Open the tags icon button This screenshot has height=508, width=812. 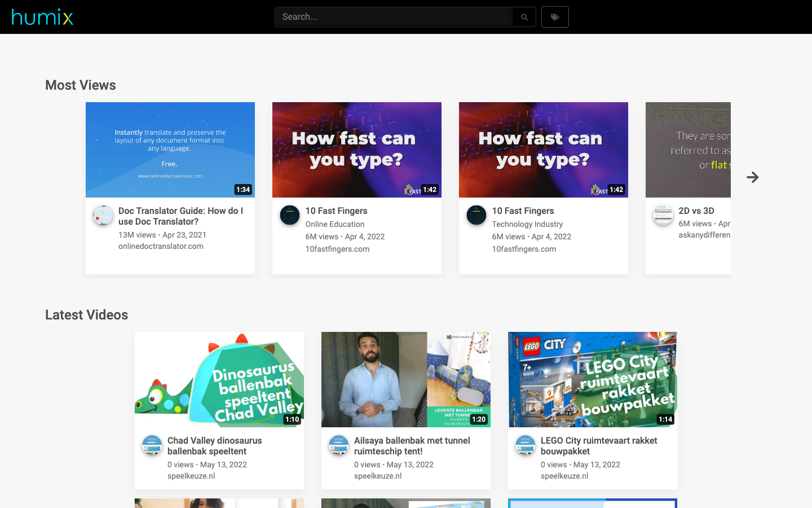[x=555, y=17]
